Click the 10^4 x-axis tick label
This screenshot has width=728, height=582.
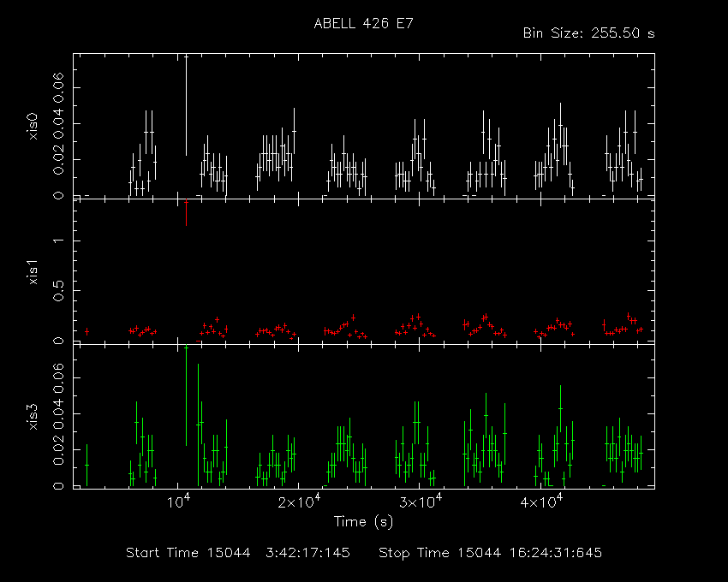pyautogui.click(x=178, y=502)
